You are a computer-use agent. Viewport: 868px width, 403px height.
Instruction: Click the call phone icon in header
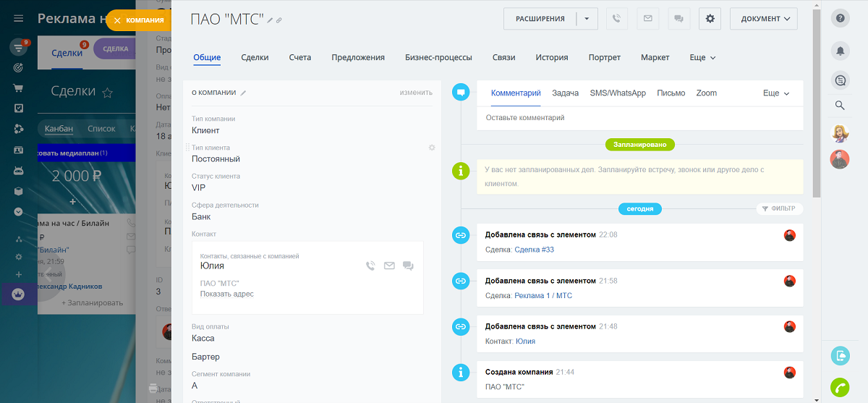coord(616,19)
